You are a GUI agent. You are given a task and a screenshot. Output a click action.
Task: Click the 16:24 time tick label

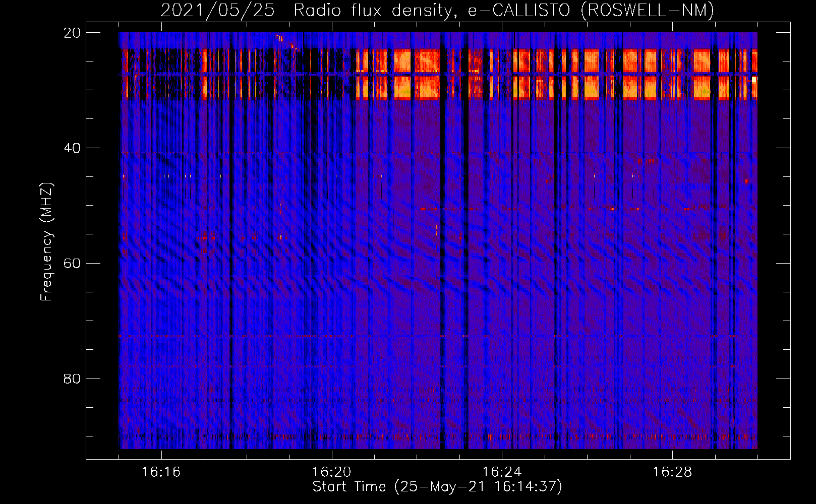coord(502,472)
